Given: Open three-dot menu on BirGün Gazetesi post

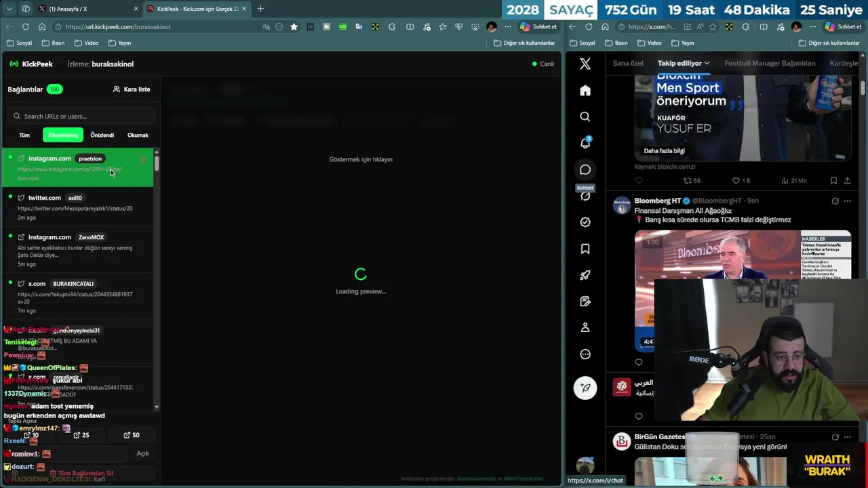Looking at the screenshot, I should (847, 437).
